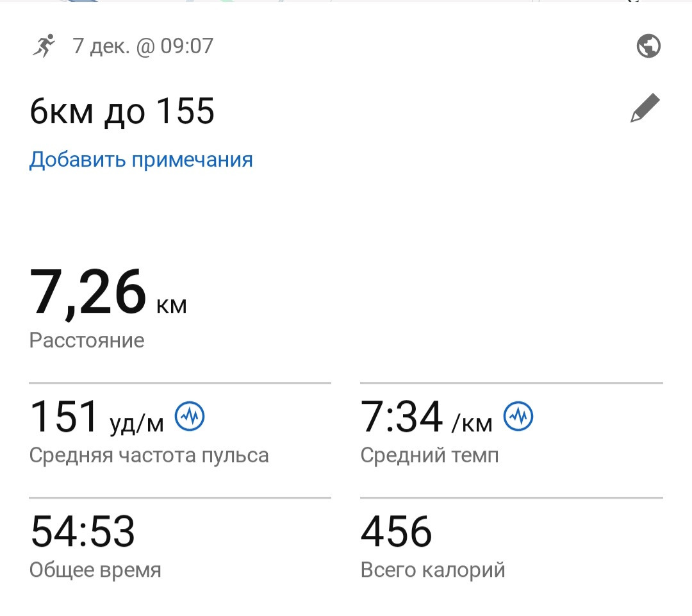Select the 151 уд/м heart rate value
Screen dimensions: 692x616
pyautogui.click(x=97, y=417)
